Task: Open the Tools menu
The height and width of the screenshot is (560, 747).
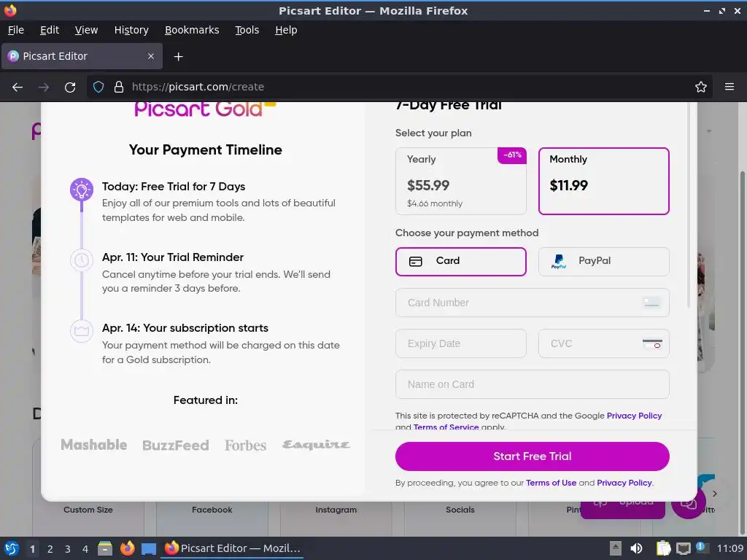Action: [247, 30]
